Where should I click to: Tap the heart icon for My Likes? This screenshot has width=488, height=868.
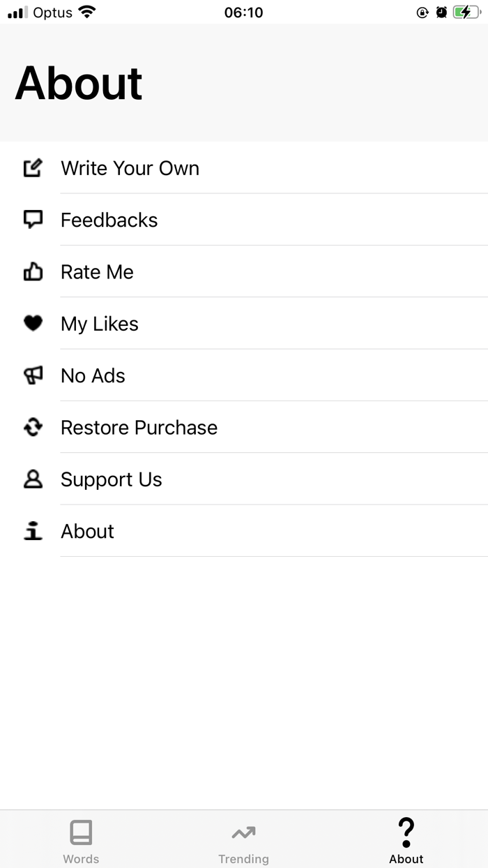pyautogui.click(x=33, y=323)
